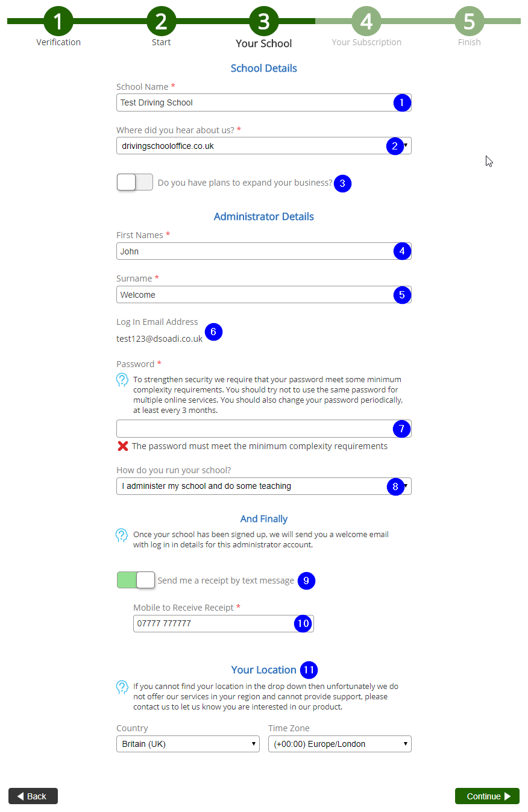Click step 3 Your School circle
The width and height of the screenshot is (528, 812).
point(263,21)
